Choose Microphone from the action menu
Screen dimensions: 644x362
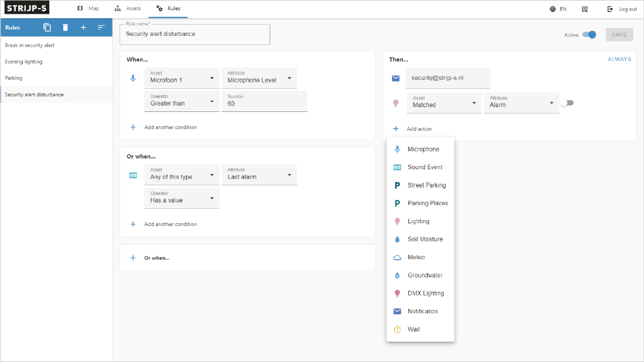[420, 149]
